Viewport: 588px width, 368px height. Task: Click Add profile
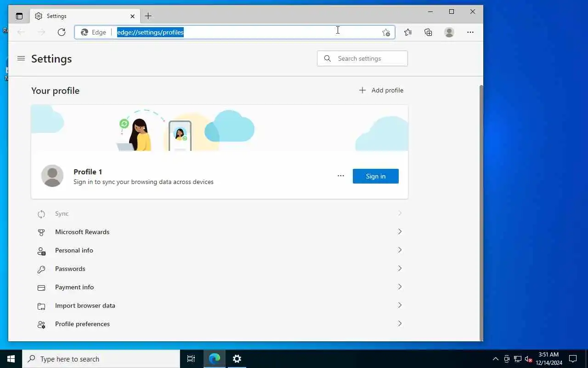(x=381, y=90)
